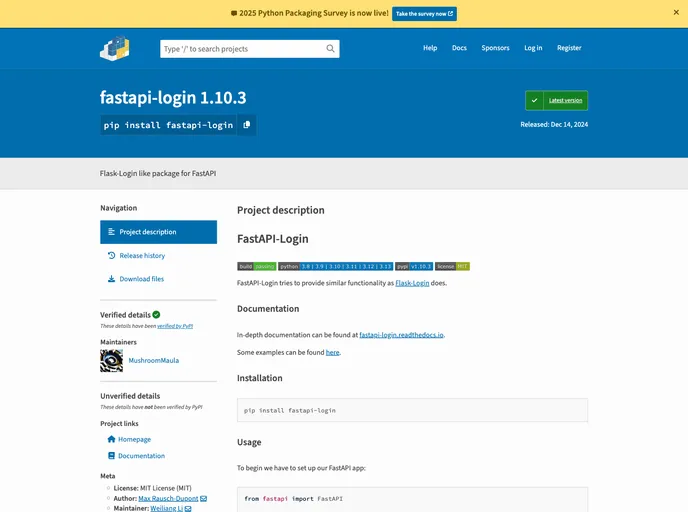
Task: Click the pypi v1.10.3 badge
Action: (x=414, y=266)
